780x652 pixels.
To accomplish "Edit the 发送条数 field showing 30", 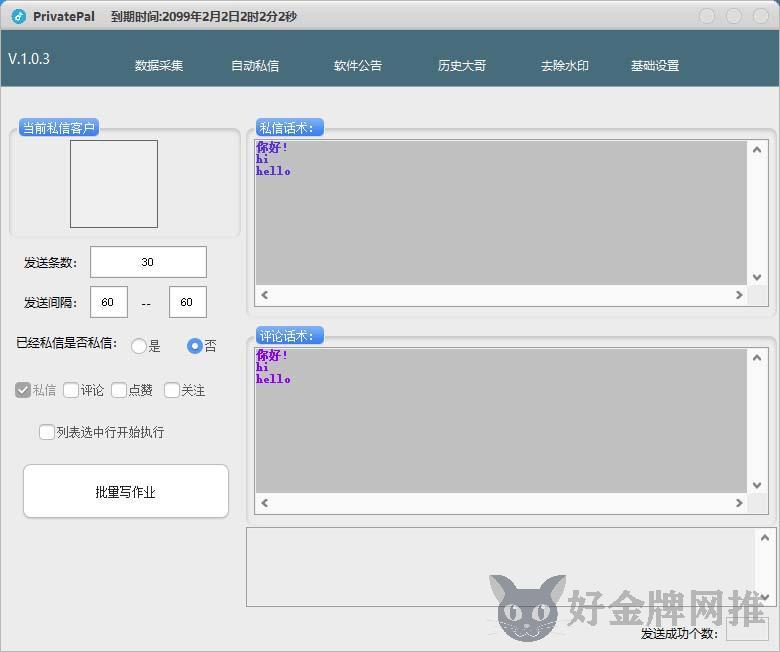I will pos(148,262).
